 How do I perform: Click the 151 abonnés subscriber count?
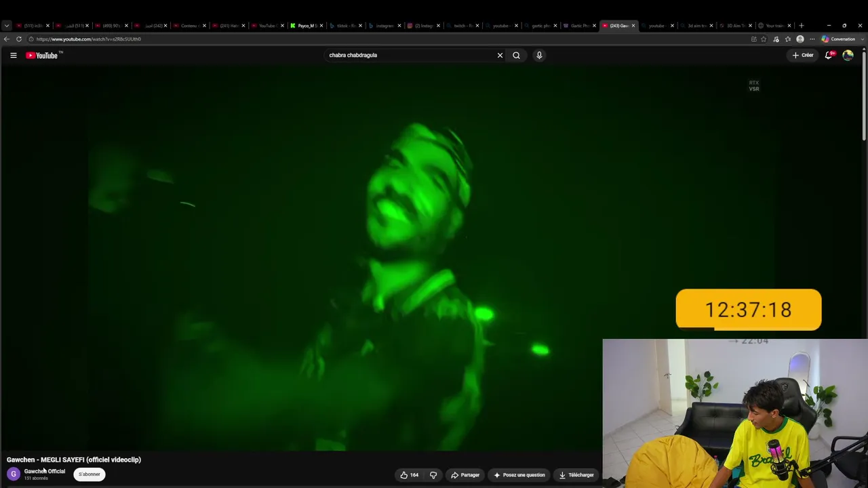[x=36, y=479]
